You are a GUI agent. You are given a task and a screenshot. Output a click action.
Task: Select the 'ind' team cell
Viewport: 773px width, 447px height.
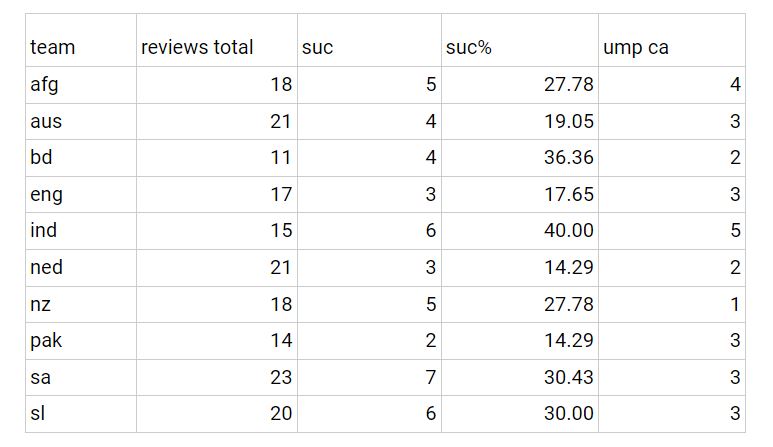click(x=81, y=231)
